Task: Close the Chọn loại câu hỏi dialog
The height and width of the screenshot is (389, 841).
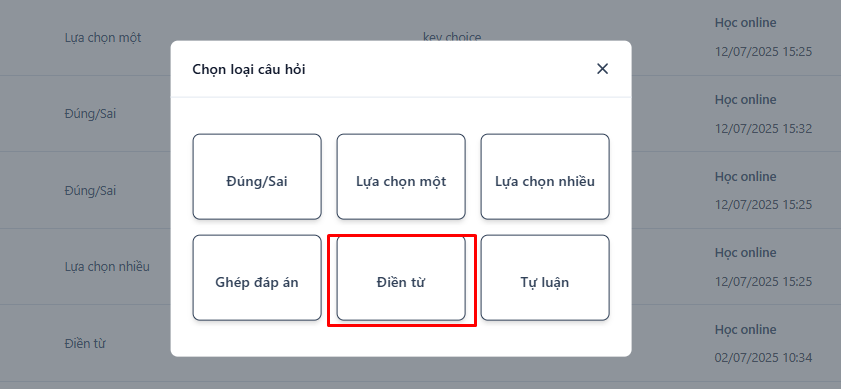Action: (602, 69)
